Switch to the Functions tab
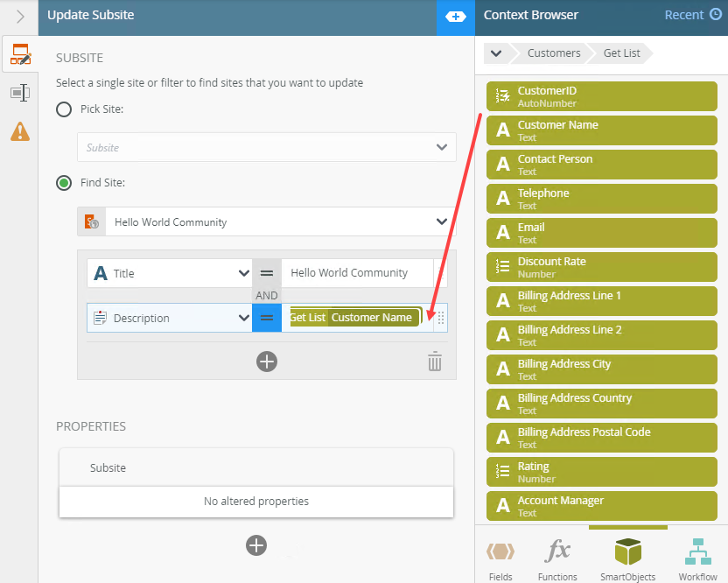This screenshot has height=583, width=728. [557, 558]
